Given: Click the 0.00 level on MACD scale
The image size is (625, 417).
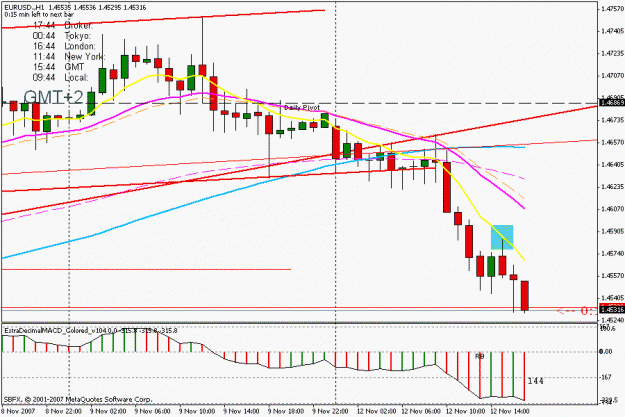Looking at the screenshot, I should coord(606,352).
